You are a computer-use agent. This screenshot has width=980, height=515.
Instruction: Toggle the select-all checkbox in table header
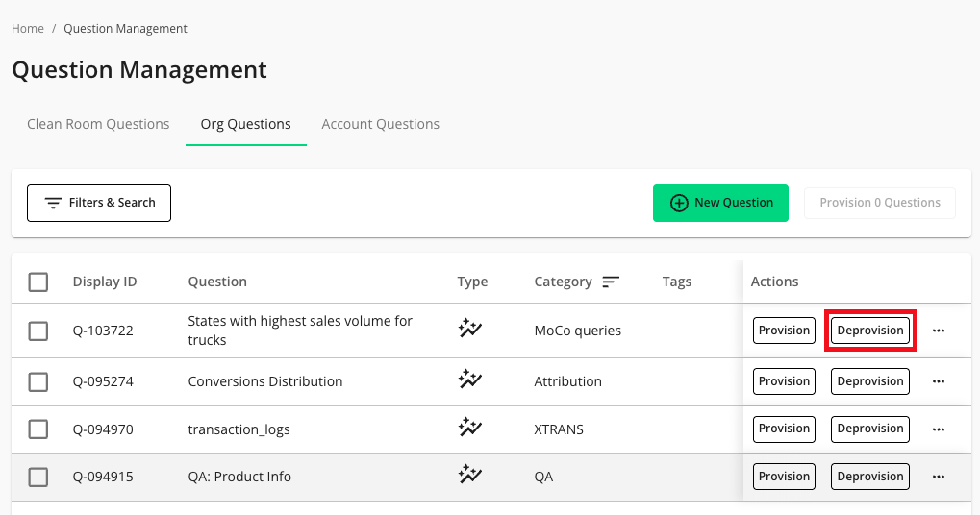(38, 282)
